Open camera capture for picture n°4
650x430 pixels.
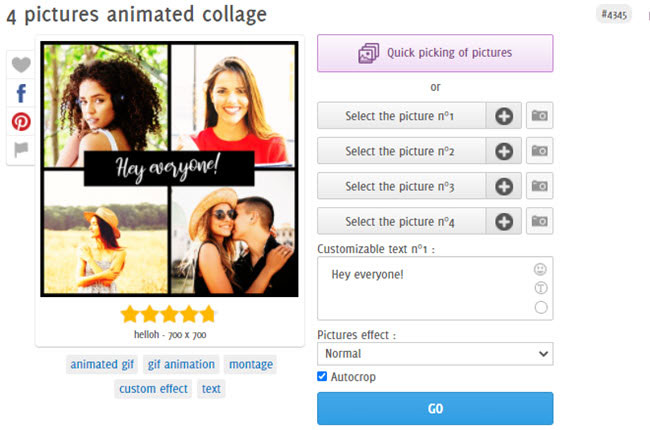(x=539, y=221)
